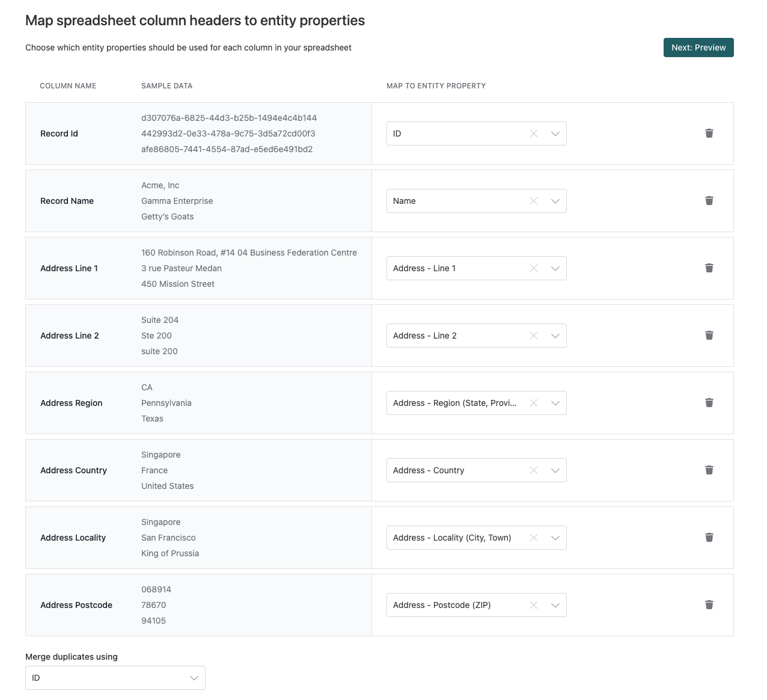Clear the Name property mapping with the X
This screenshot has width=767, height=700.
[534, 201]
